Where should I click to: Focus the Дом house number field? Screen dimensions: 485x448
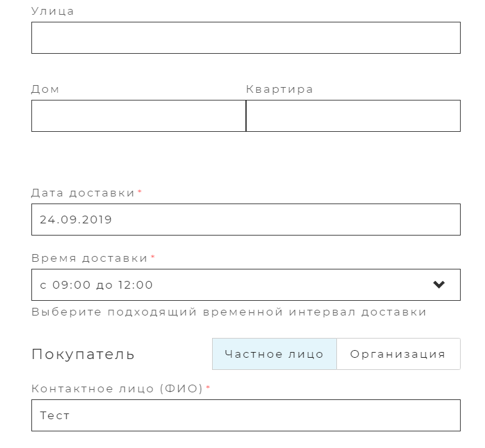(138, 116)
